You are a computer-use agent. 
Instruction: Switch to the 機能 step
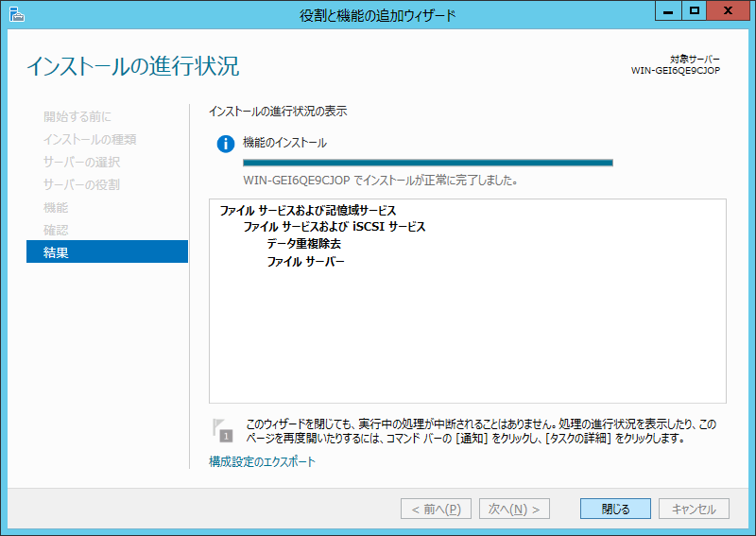pos(56,207)
